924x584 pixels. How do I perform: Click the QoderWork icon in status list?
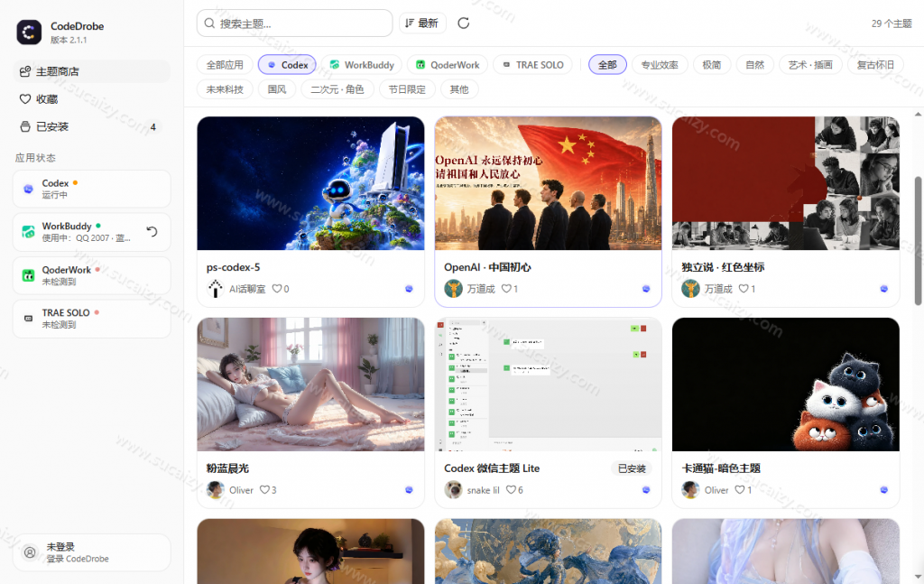[x=28, y=275]
